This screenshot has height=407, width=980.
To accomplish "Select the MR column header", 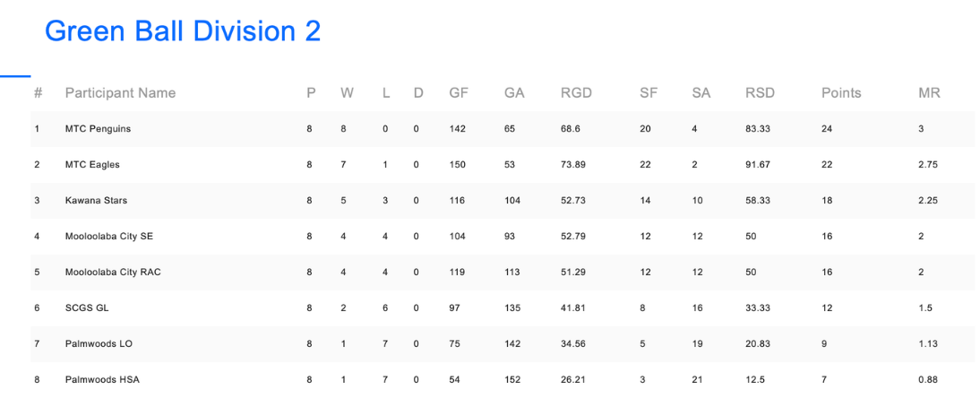I will (x=929, y=93).
